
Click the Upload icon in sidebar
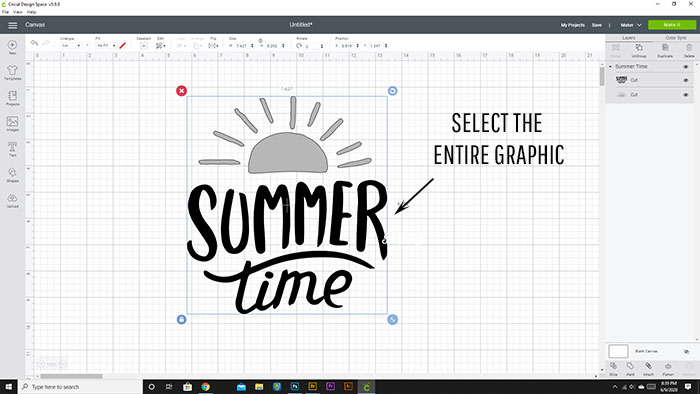coord(12,200)
